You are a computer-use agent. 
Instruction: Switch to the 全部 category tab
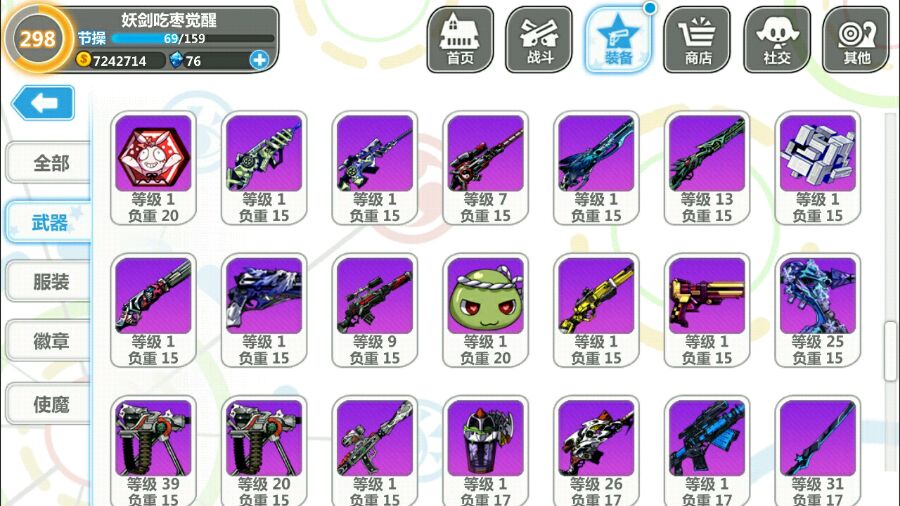[48, 163]
